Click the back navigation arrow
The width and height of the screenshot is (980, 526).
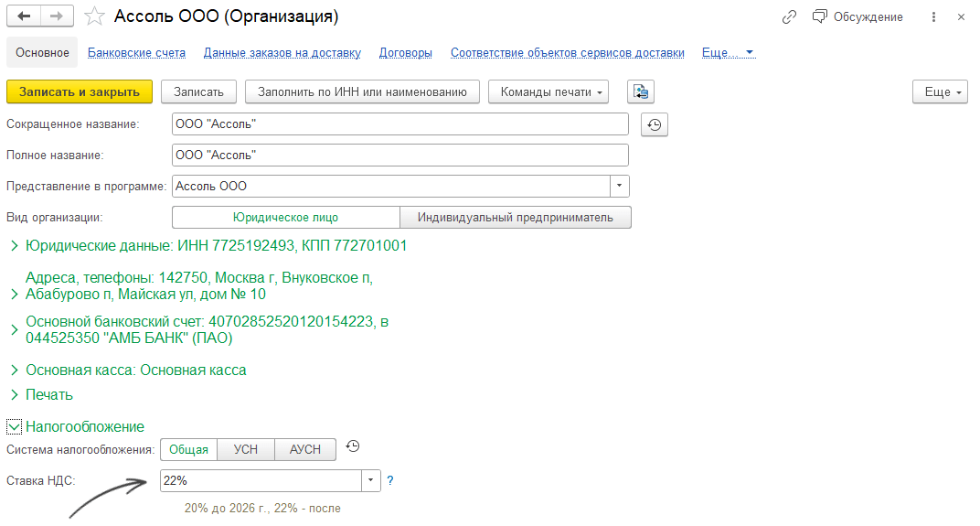tap(24, 16)
